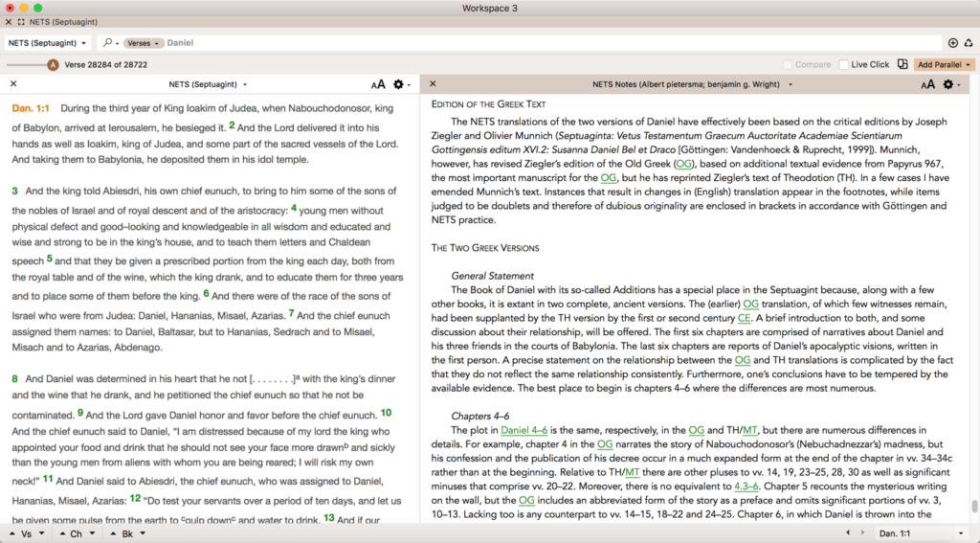Open text size control in NETS Septuagint pane
The width and height of the screenshot is (980, 543).
pyautogui.click(x=378, y=84)
